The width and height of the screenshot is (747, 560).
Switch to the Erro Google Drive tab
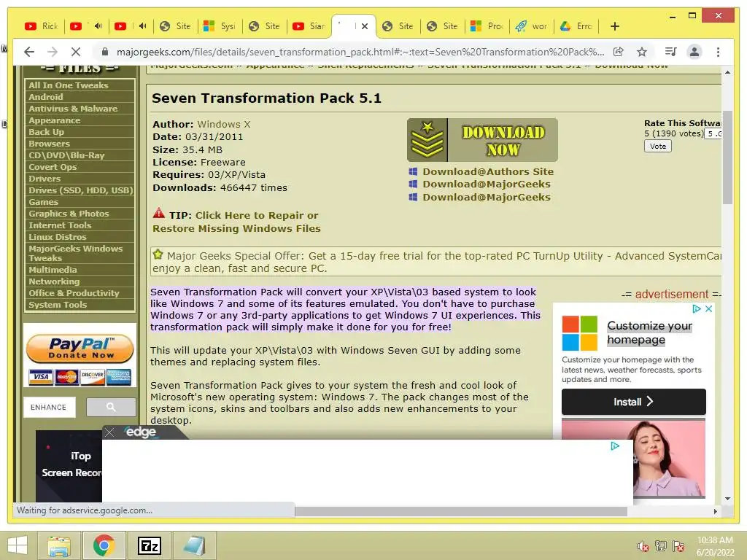[x=576, y=26]
